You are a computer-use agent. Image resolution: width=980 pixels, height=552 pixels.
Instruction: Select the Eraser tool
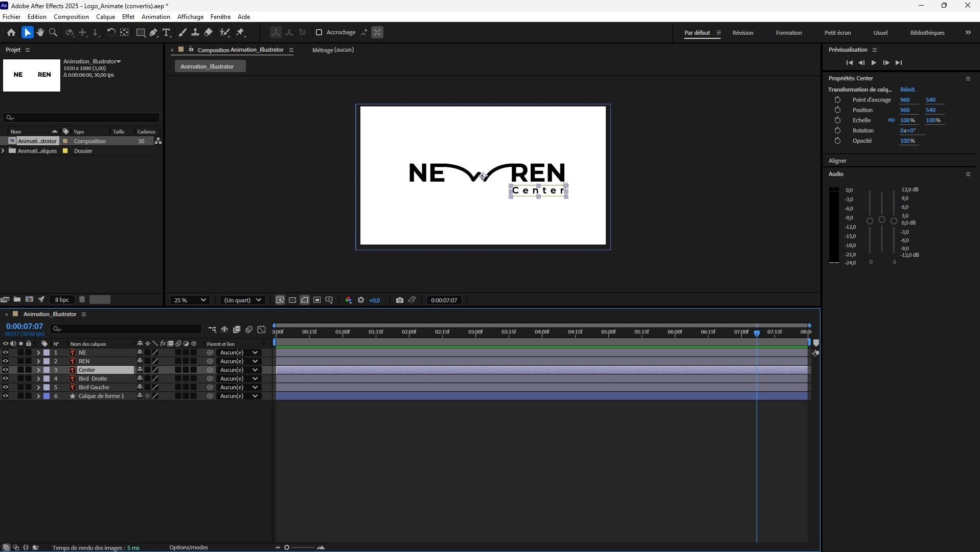(208, 32)
